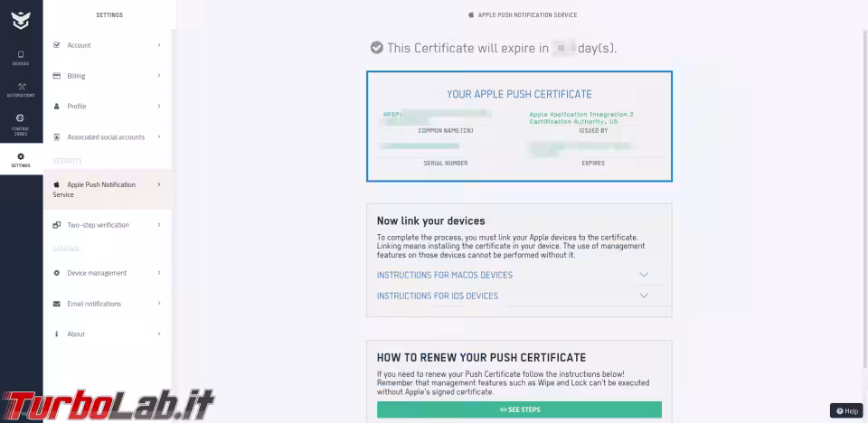Click the Help button
The width and height of the screenshot is (868, 423).
point(846,411)
